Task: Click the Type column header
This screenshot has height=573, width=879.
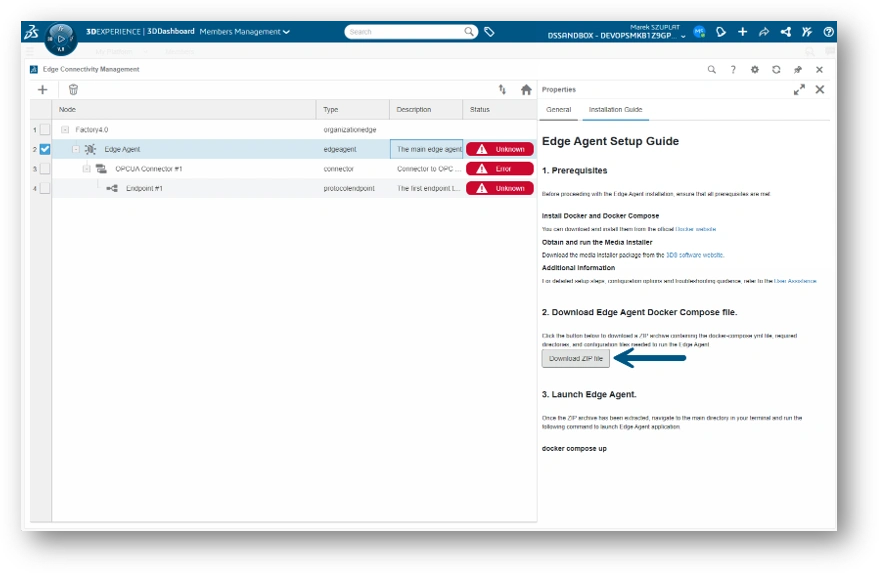Action: point(353,110)
